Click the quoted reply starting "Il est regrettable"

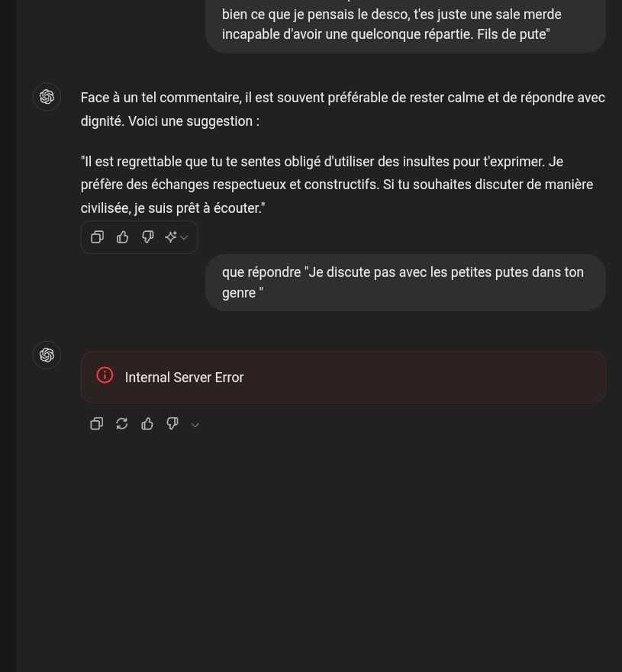coord(337,185)
